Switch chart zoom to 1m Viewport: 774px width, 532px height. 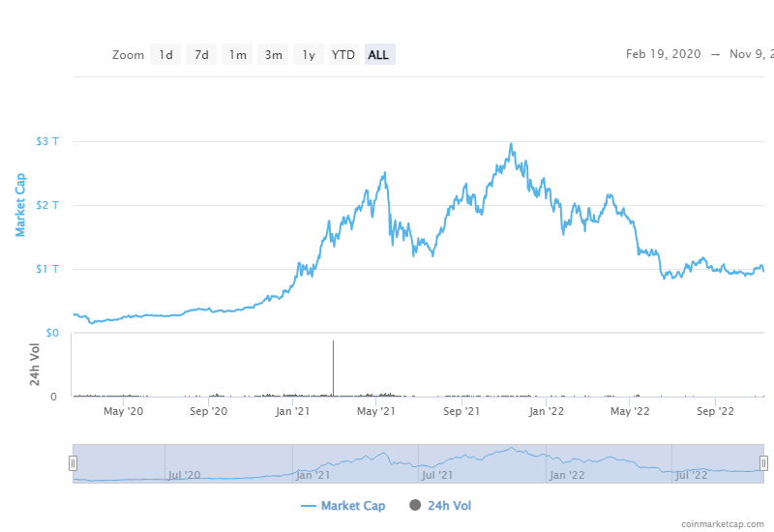[237, 55]
